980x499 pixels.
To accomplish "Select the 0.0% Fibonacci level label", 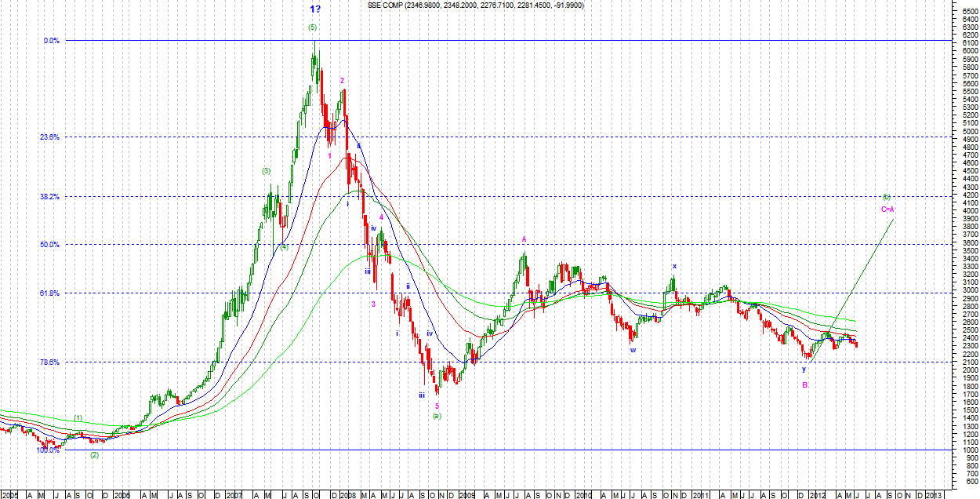I will click(51, 41).
